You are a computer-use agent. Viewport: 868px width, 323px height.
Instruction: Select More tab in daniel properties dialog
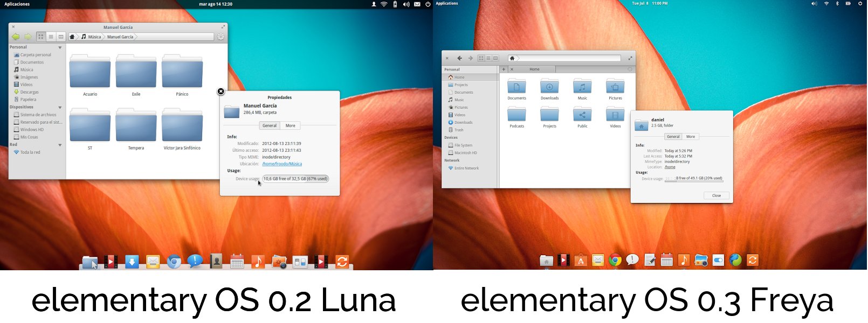coord(691,137)
